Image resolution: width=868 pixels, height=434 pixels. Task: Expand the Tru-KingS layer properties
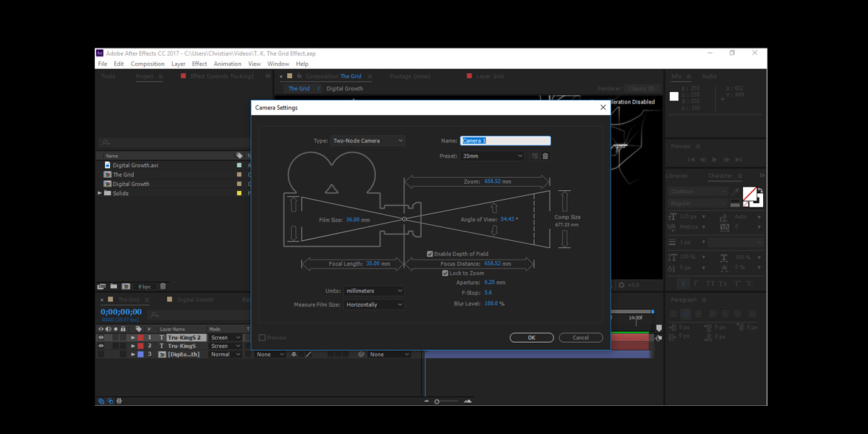click(132, 346)
